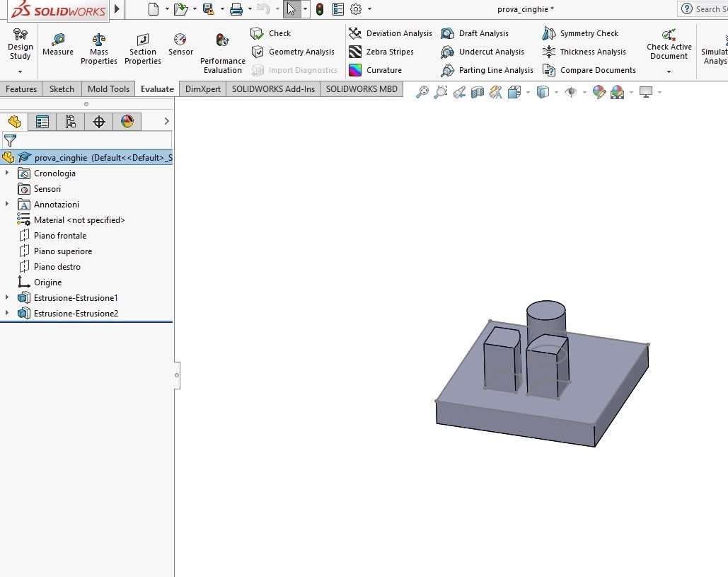Screen dimensions: 728x577
Task: Open Compare Documents
Action: [x=589, y=70]
